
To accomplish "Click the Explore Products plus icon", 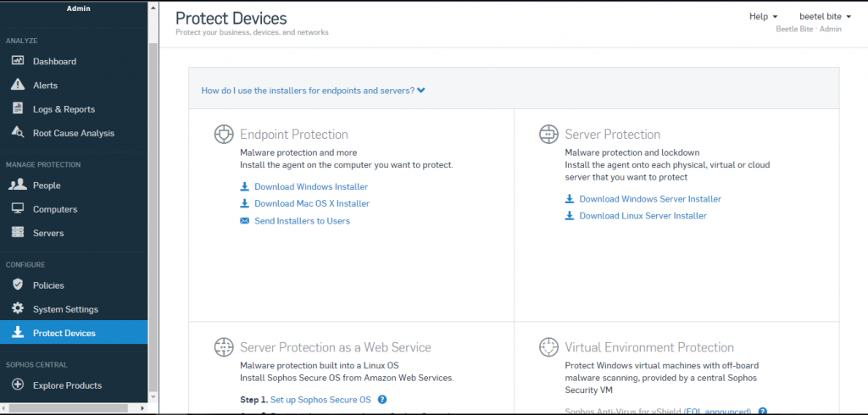I will coord(18,385).
